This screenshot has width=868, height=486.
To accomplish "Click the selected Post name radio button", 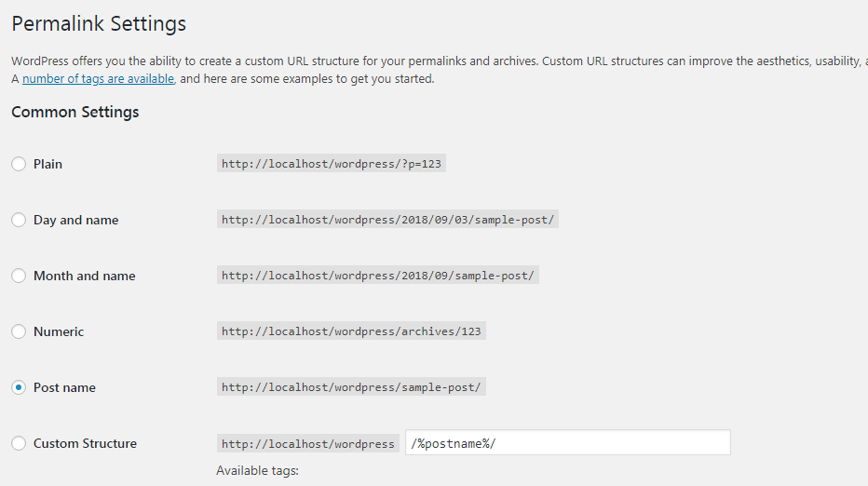I will pyautogui.click(x=19, y=387).
